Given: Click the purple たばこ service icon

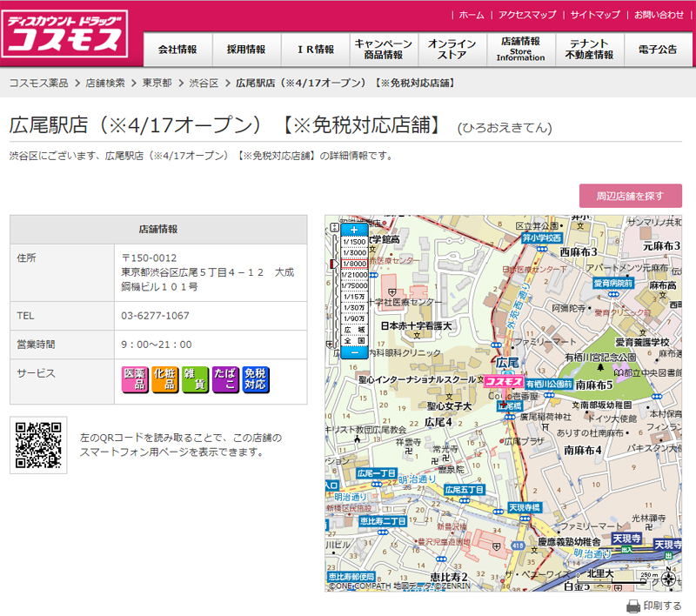Looking at the screenshot, I should tap(225, 379).
